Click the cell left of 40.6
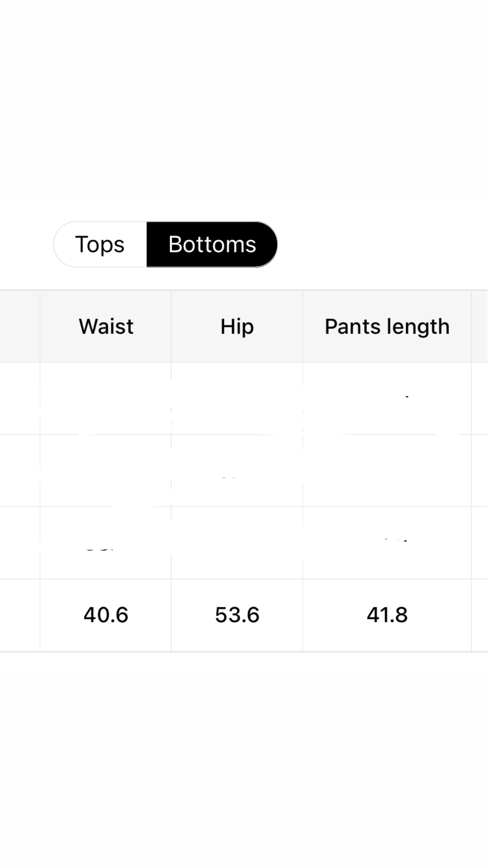The width and height of the screenshot is (488, 868). [x=20, y=615]
